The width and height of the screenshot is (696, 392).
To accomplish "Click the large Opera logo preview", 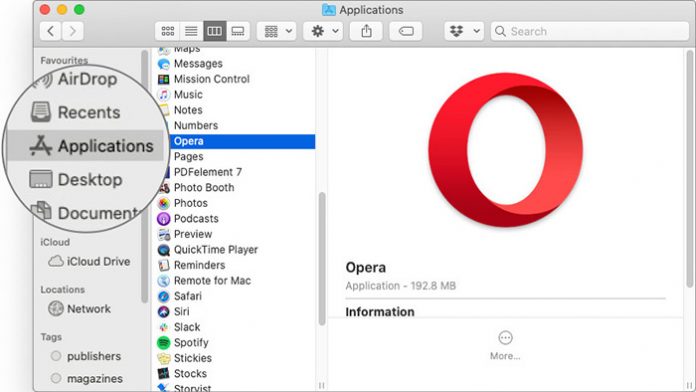I will click(505, 150).
